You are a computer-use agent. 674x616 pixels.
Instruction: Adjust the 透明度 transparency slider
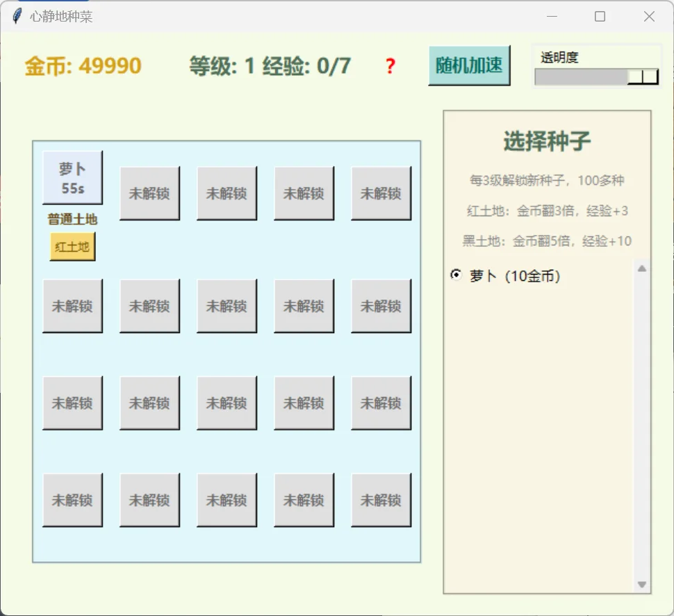[643, 77]
